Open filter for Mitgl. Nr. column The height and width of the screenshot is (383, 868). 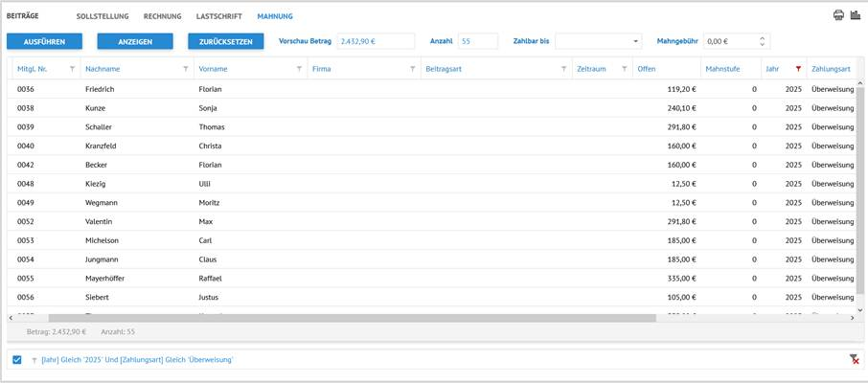pos(72,69)
